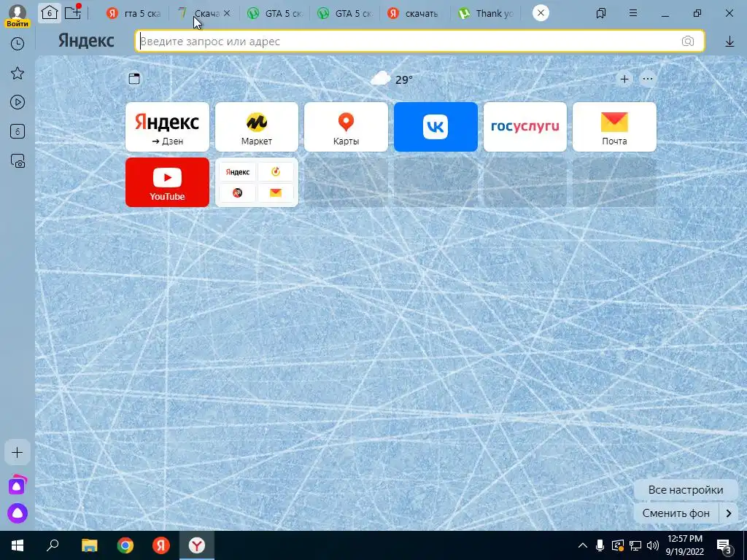Open the Яндекс Дзен tile
747x560 pixels.
167,127
